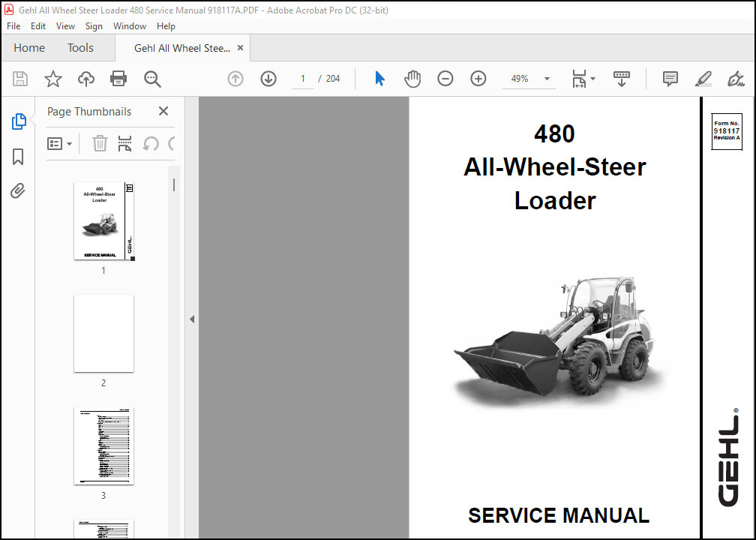Open the Edit menu
The image size is (756, 540).
38,26
